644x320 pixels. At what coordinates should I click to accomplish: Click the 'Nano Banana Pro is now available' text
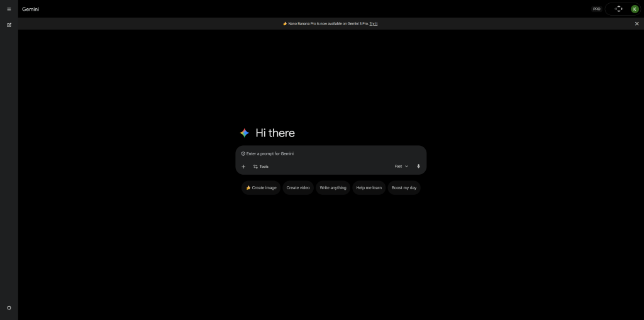pos(328,24)
